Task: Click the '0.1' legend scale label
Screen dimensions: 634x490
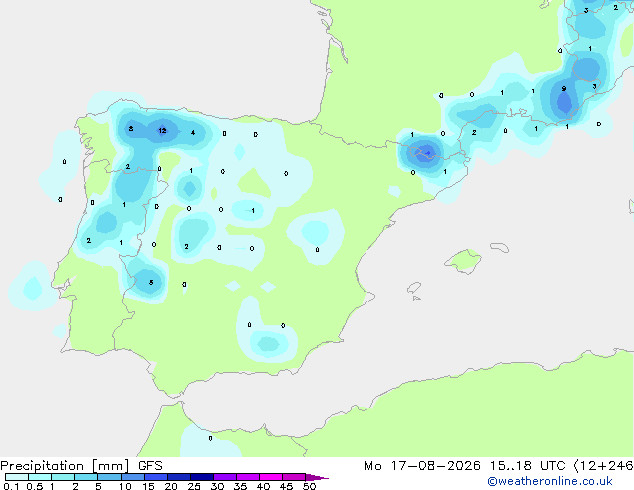Action: pos(9,486)
